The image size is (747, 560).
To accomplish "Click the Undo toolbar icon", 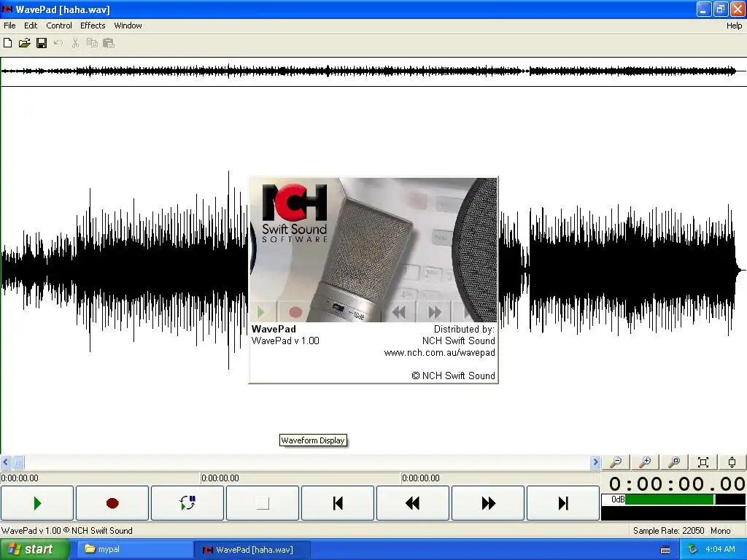I will [x=58, y=43].
